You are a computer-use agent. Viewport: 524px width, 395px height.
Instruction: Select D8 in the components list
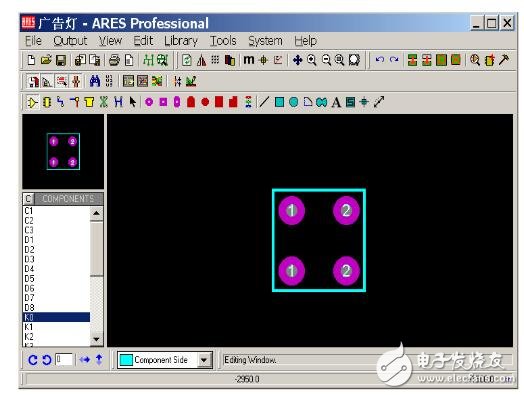click(x=56, y=307)
